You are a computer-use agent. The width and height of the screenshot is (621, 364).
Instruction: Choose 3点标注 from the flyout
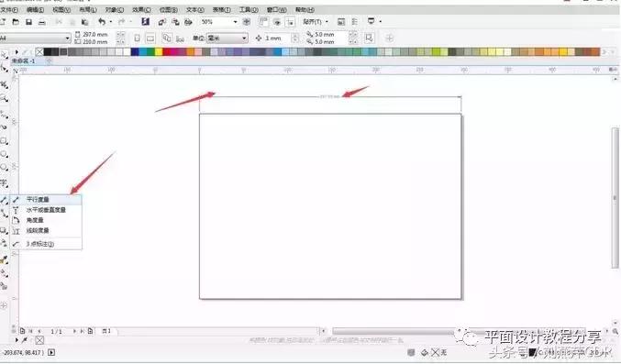46,244
